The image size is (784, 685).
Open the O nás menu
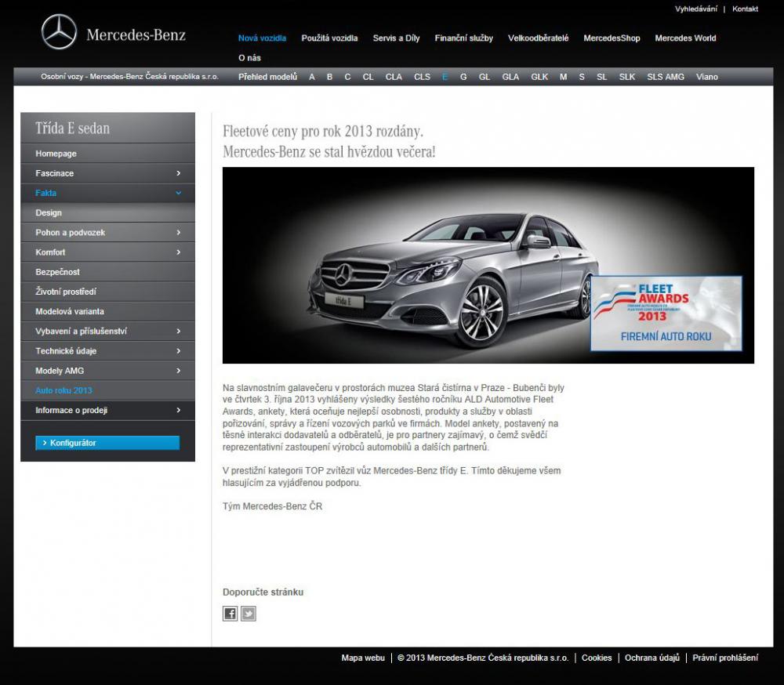[x=249, y=58]
